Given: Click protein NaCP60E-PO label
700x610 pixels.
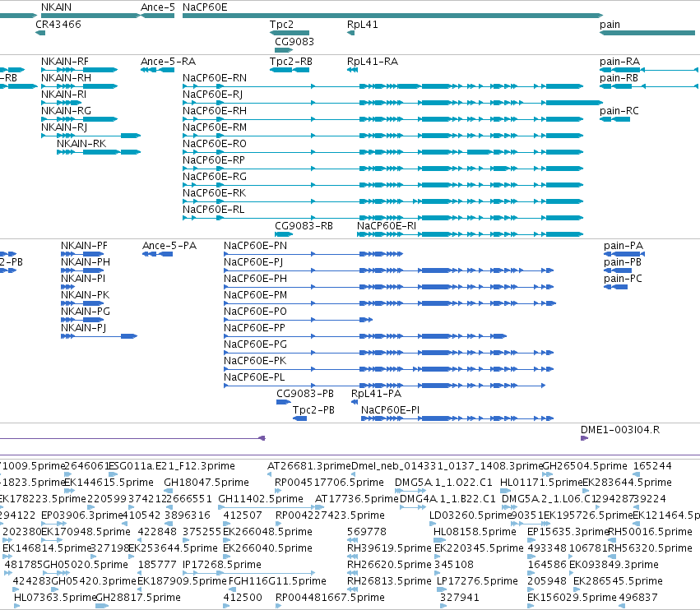Looking at the screenshot, I should pos(255,312).
